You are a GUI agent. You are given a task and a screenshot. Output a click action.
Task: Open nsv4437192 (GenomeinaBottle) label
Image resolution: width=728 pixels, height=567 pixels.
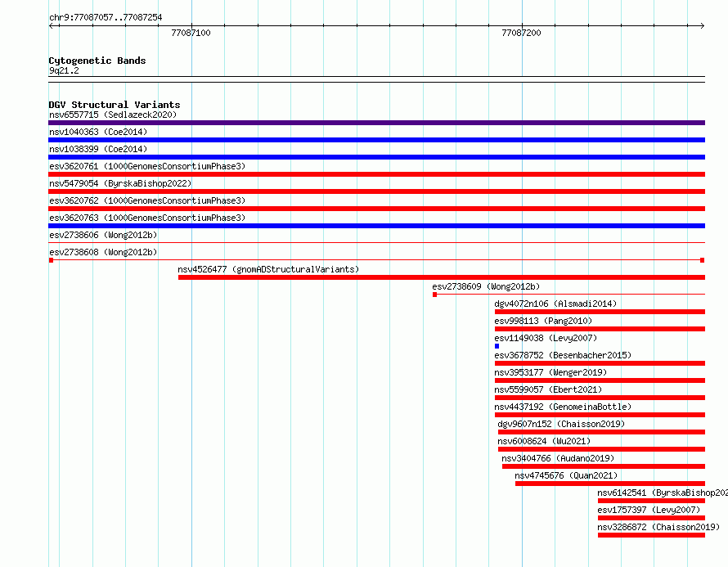coord(563,407)
